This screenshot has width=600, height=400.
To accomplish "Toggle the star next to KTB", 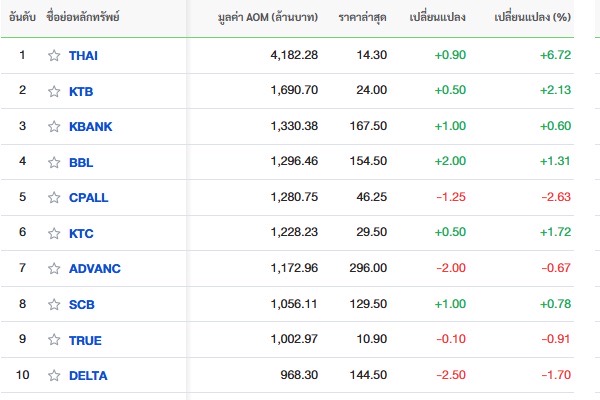I will (x=54, y=91).
